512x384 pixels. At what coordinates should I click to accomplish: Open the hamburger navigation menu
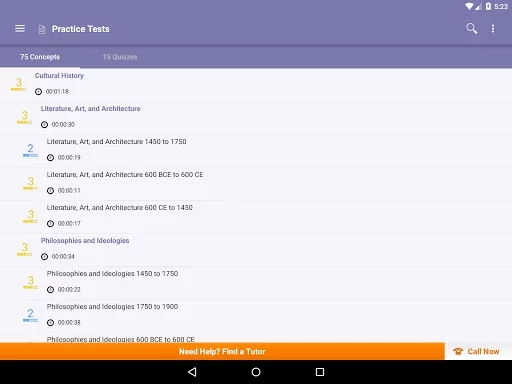click(x=20, y=29)
